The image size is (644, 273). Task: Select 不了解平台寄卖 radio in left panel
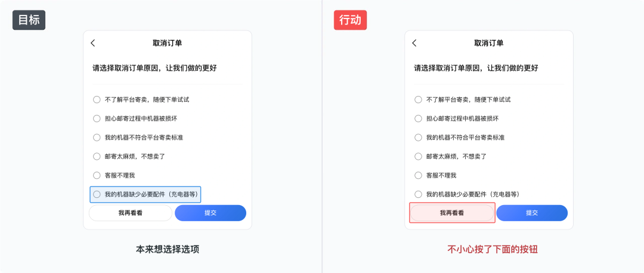97,100
